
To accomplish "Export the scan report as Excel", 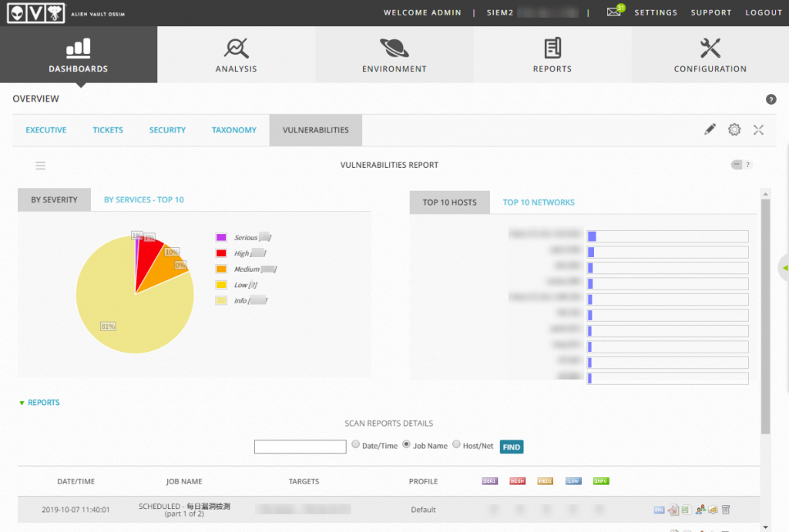I will (x=686, y=510).
